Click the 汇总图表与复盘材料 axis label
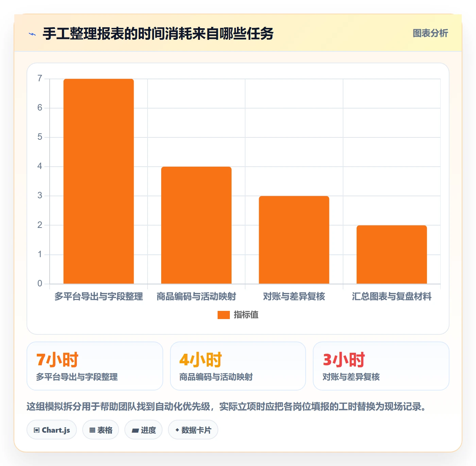The height and width of the screenshot is (466, 476). pyautogui.click(x=392, y=297)
